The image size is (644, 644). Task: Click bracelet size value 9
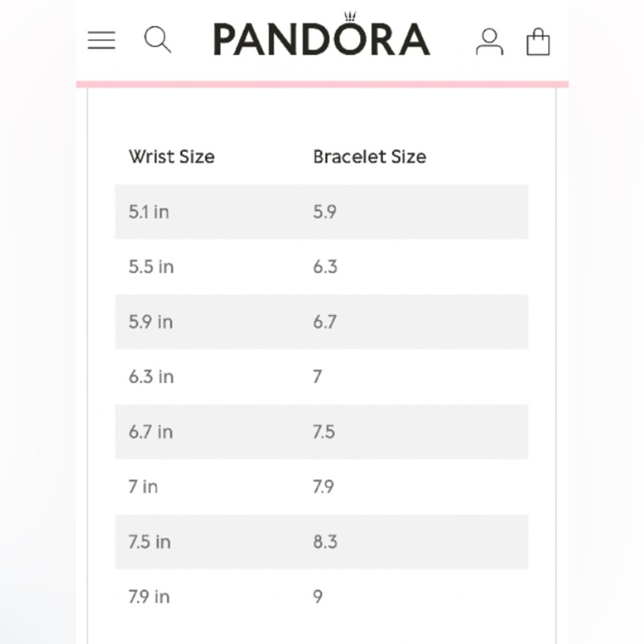pos(318,597)
